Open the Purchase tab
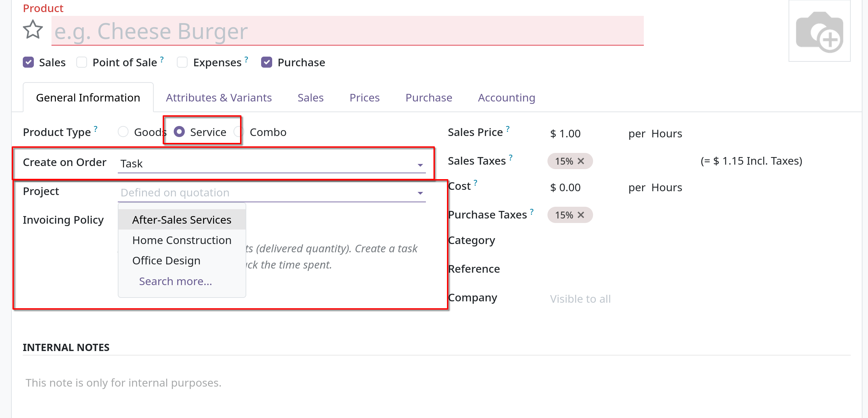The width and height of the screenshot is (868, 418). 429,98
